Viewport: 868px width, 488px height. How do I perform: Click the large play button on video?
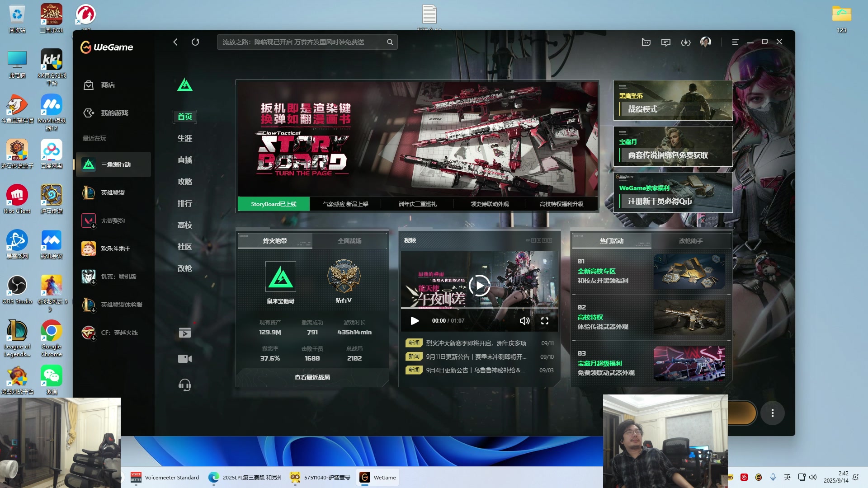tap(480, 286)
